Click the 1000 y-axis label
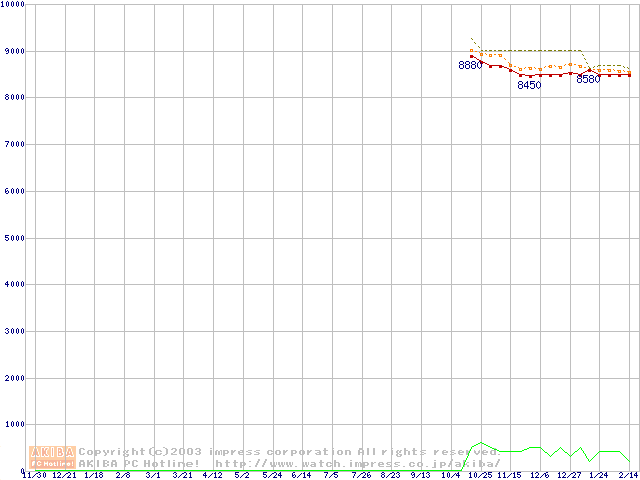 pyautogui.click(x=14, y=425)
